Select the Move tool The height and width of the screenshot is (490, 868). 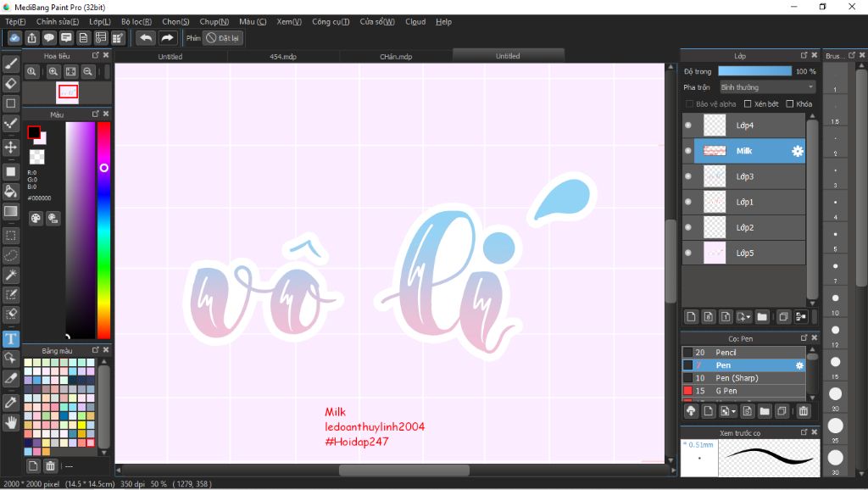click(x=10, y=148)
